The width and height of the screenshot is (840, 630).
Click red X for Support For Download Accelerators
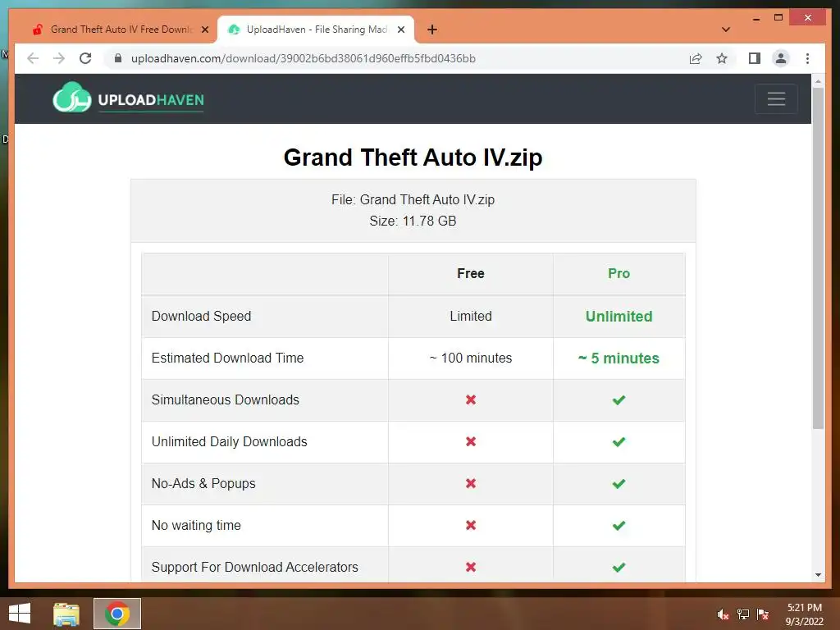tap(470, 567)
